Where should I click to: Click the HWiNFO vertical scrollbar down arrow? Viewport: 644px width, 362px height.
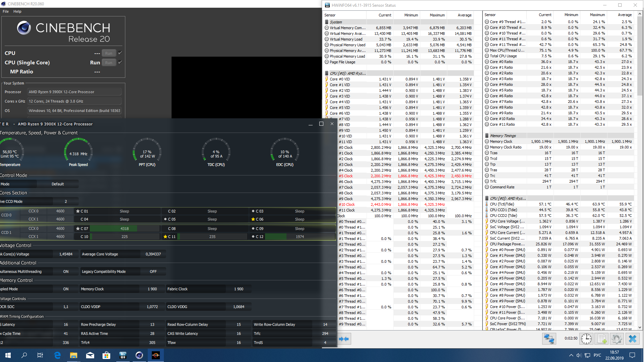pos(640,327)
